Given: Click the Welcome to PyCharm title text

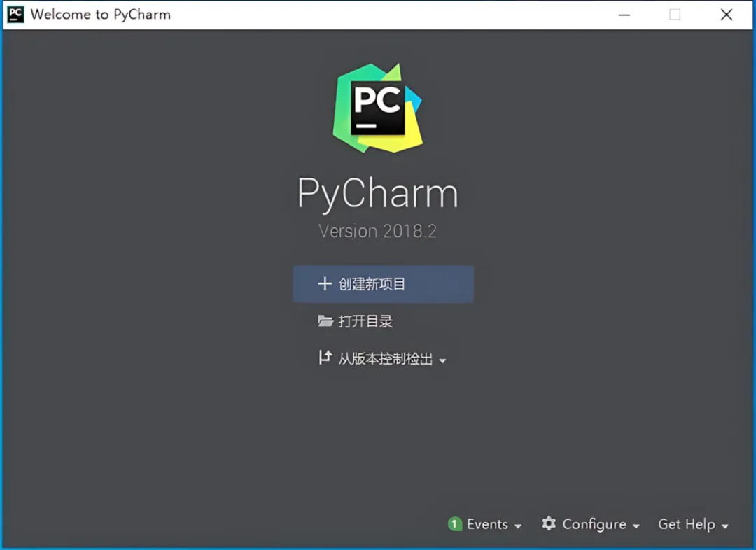Looking at the screenshot, I should 100,15.
